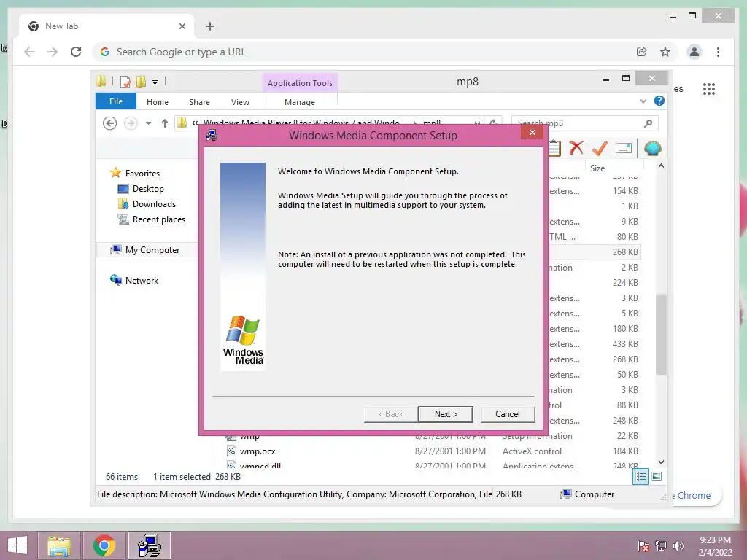The height and width of the screenshot is (560, 747).
Task: Click Next in Windows Media Component Setup
Action: tap(446, 414)
